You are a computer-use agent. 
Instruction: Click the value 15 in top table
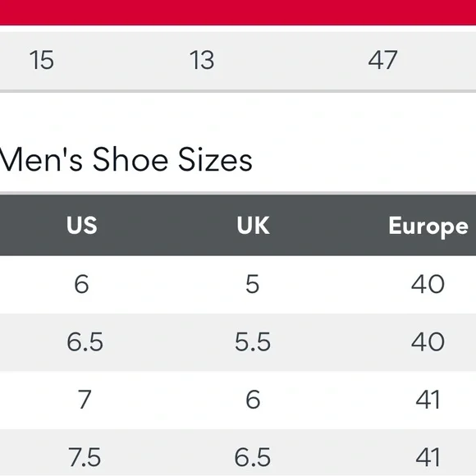(42, 60)
